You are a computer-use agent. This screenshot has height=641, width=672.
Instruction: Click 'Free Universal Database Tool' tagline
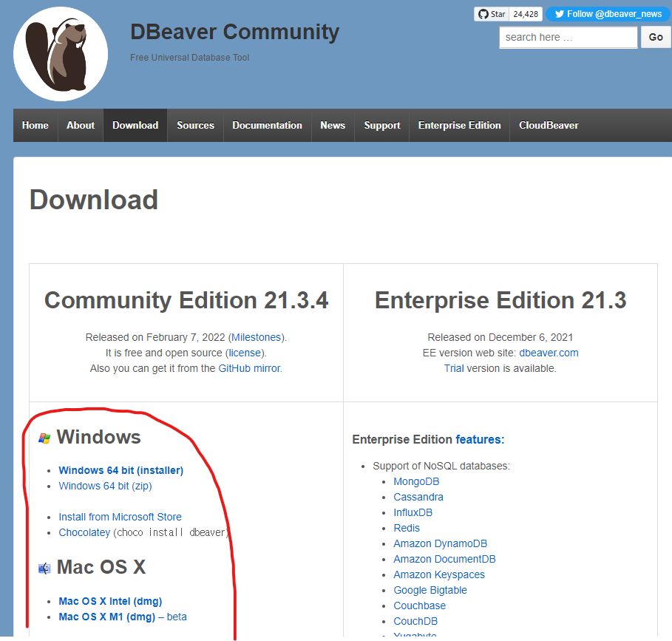coord(189,58)
